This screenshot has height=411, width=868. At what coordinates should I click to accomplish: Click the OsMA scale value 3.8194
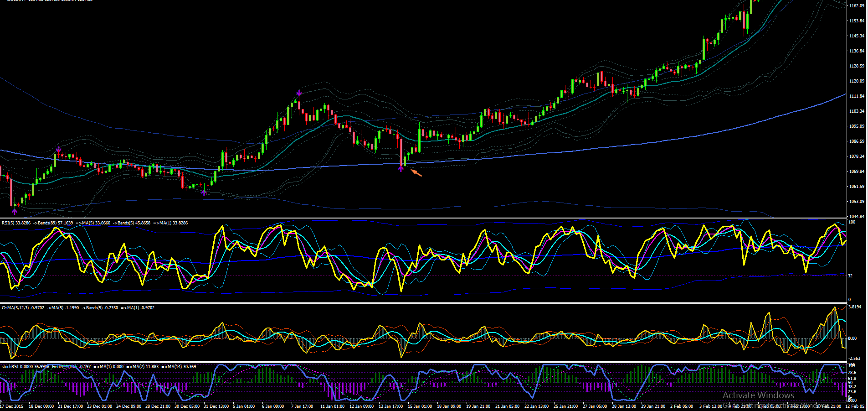[x=855, y=307]
